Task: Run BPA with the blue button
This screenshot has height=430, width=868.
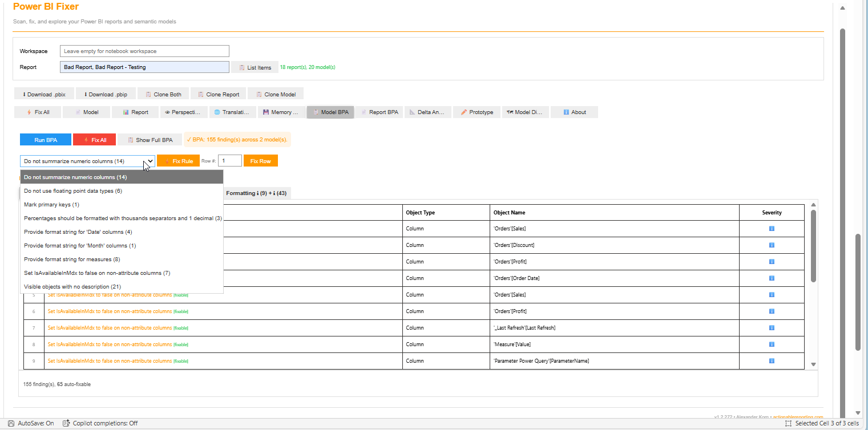Action: coord(45,139)
